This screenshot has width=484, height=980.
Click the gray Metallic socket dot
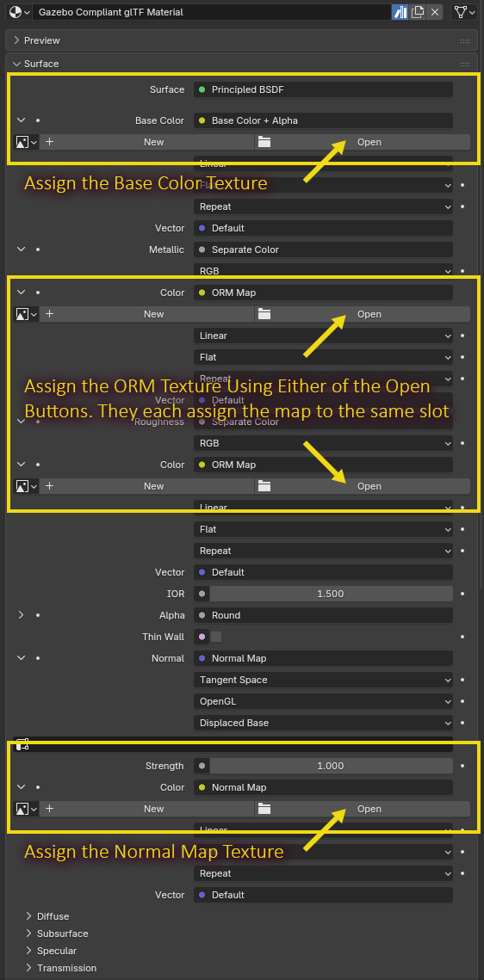coord(202,250)
